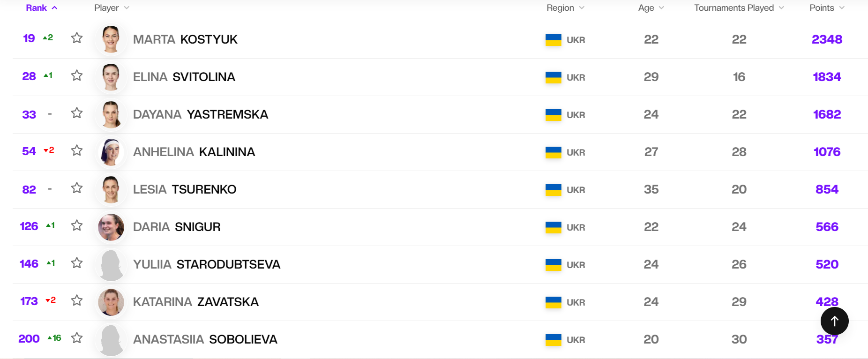This screenshot has height=359, width=868.
Task: Open Marta Kostyuk's player profile link
Action: (x=185, y=39)
